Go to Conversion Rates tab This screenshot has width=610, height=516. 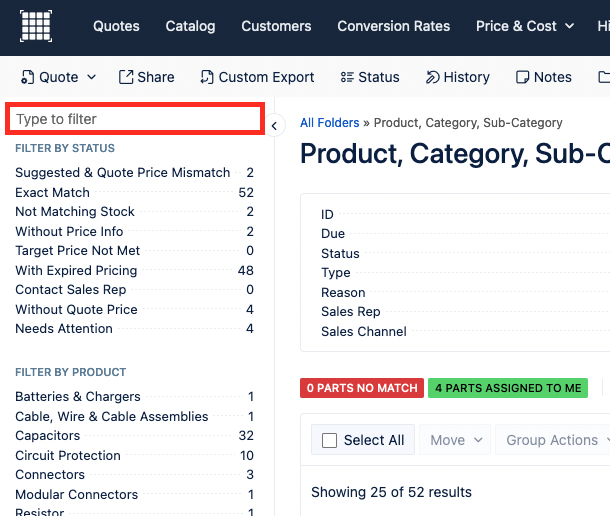(393, 26)
